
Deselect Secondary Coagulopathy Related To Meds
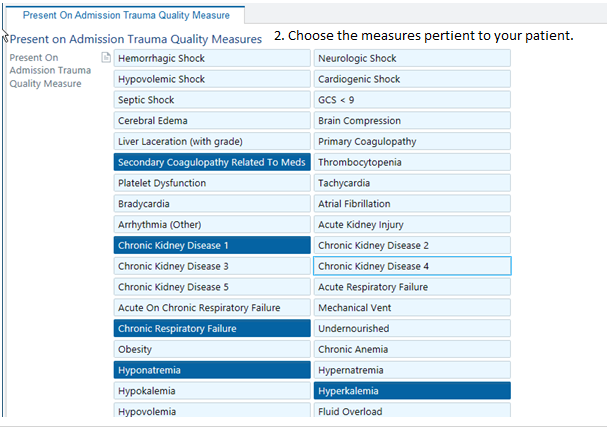[x=211, y=162]
